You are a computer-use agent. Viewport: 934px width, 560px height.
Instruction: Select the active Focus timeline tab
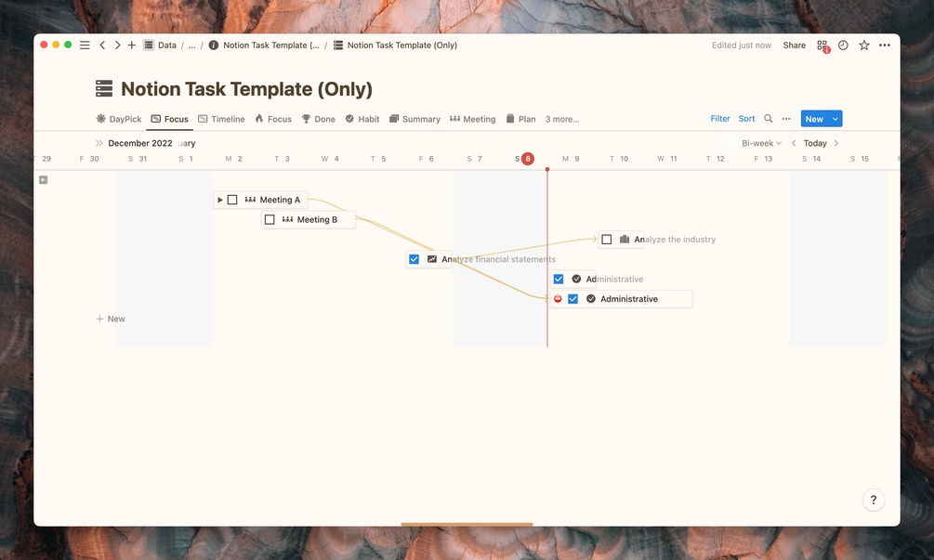(x=170, y=119)
